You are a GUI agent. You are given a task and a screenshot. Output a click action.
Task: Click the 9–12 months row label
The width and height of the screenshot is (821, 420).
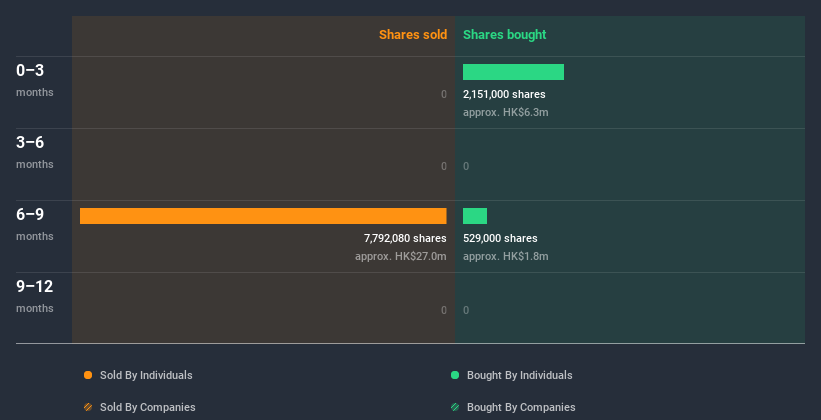pyautogui.click(x=35, y=296)
